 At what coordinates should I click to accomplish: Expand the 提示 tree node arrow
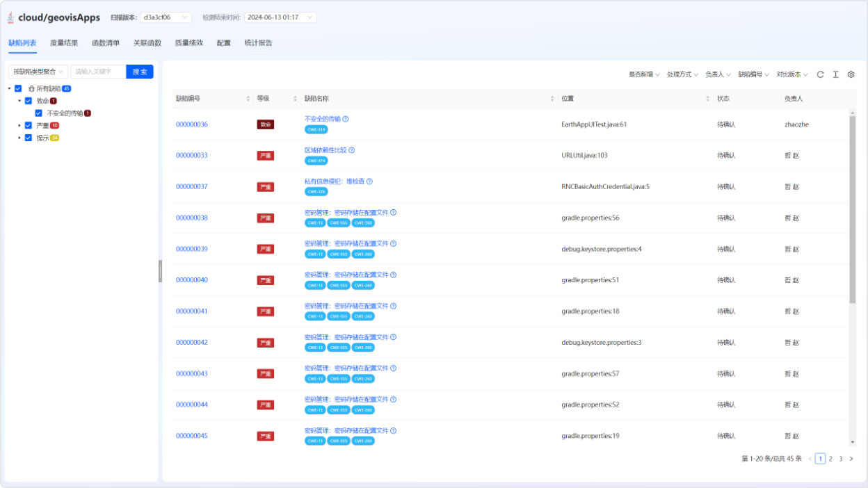(19, 138)
